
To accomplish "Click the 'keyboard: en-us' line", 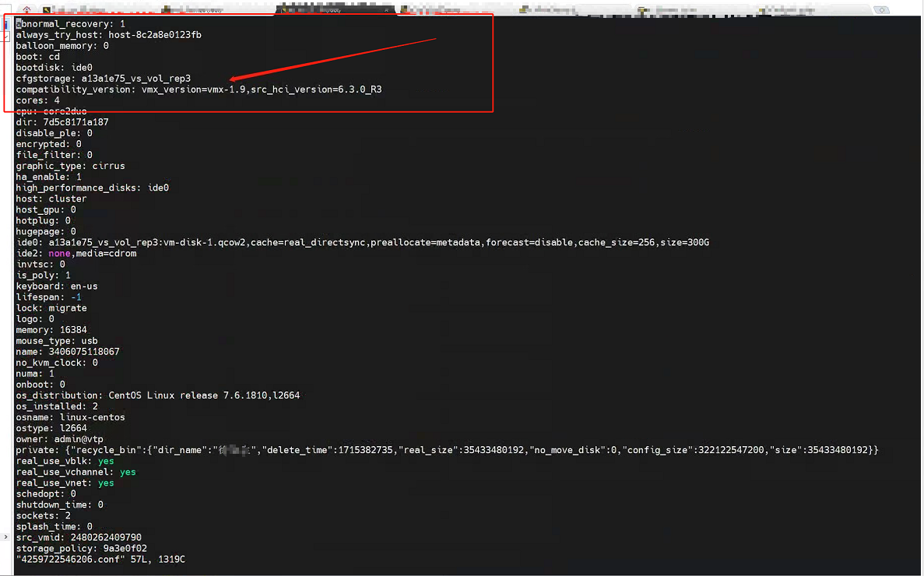I will 57,286.
